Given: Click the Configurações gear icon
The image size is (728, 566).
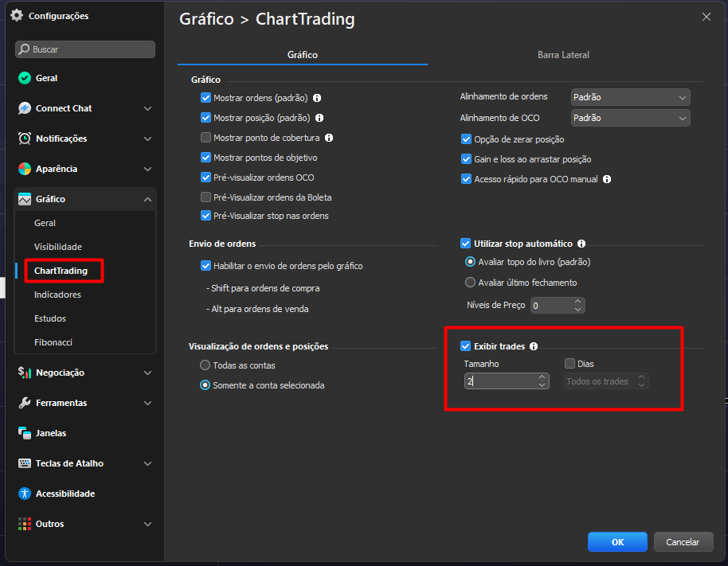Looking at the screenshot, I should coord(17,15).
